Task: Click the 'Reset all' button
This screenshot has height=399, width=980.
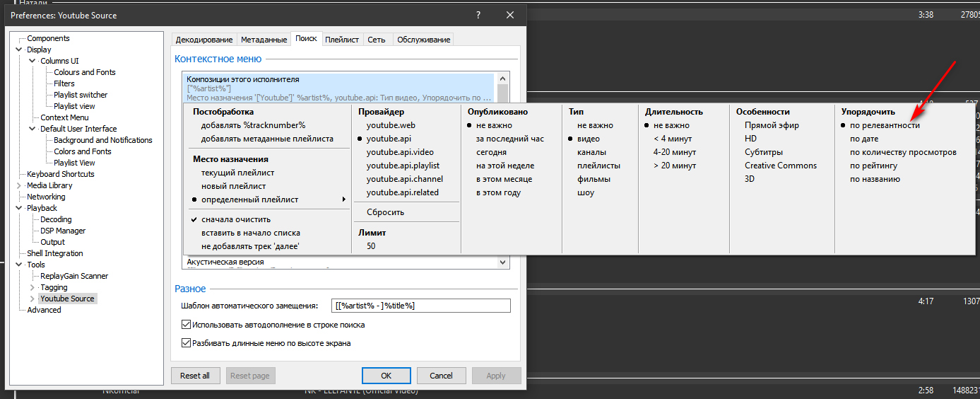Action: pos(196,376)
